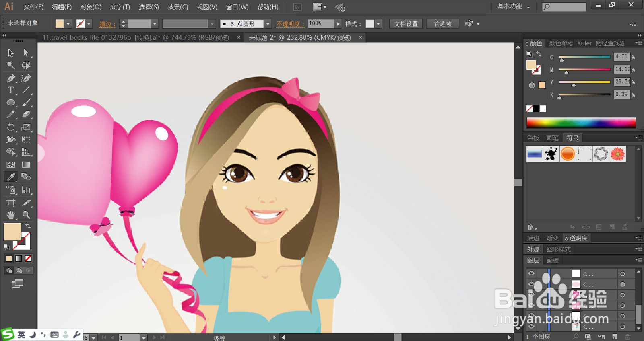This screenshot has width=644, height=341.
Task: Expand the stroke weight dropdown
Action: [155, 24]
